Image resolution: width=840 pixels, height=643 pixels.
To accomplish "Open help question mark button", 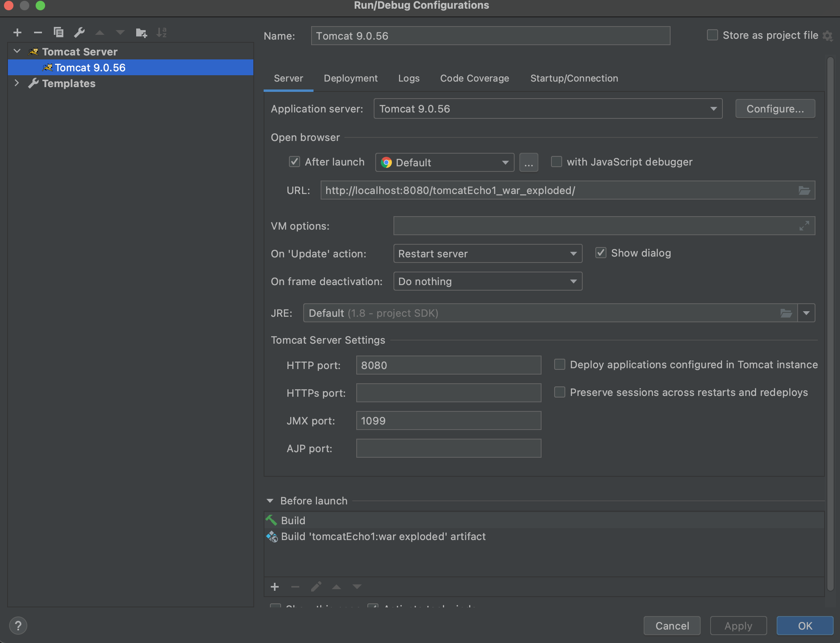I will (18, 626).
